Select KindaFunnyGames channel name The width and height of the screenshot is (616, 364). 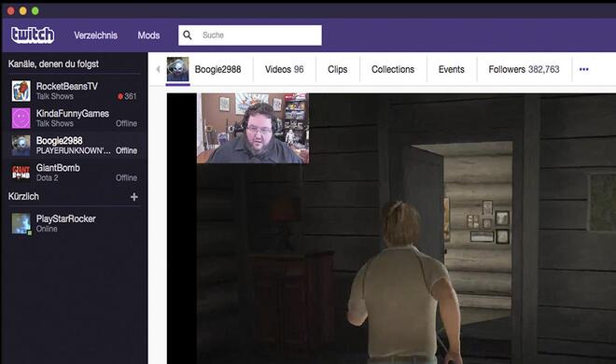[72, 114]
